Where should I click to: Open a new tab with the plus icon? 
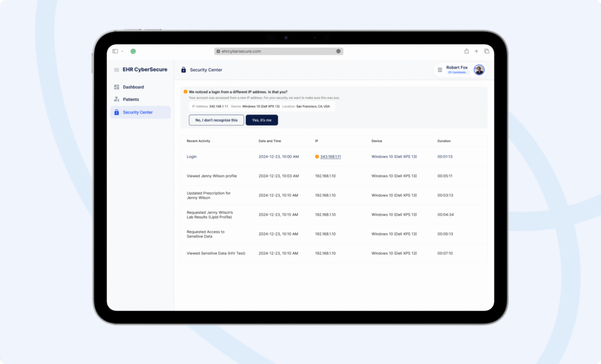coord(477,51)
